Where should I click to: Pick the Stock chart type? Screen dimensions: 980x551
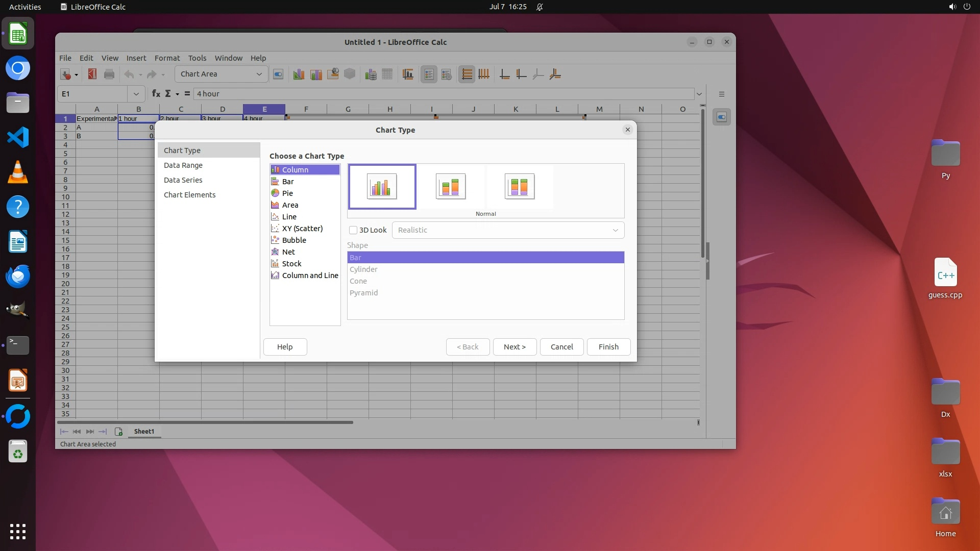tap(291, 264)
